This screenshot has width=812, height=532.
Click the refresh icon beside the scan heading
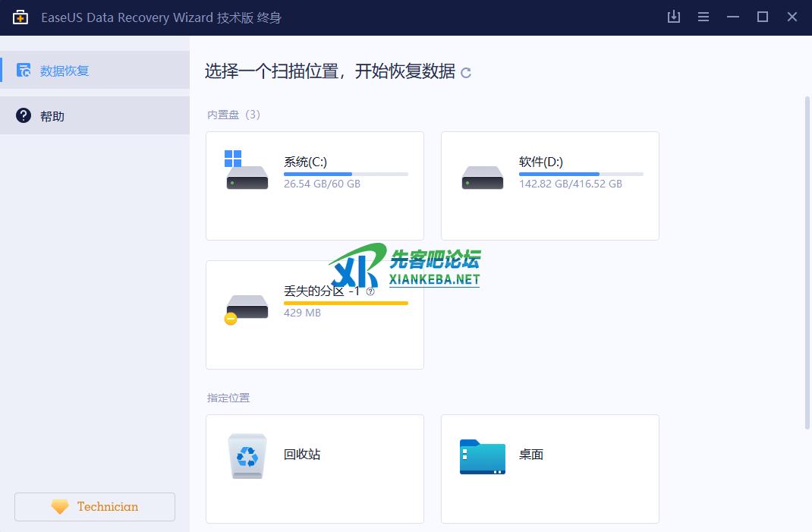466,73
